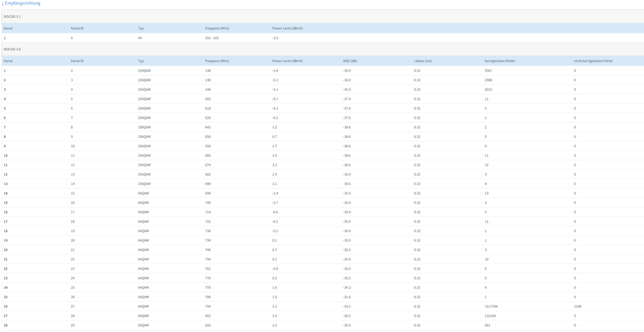This screenshot has width=644, height=332.
Task: Select the 810 frequency cell
Action: tap(208, 326)
